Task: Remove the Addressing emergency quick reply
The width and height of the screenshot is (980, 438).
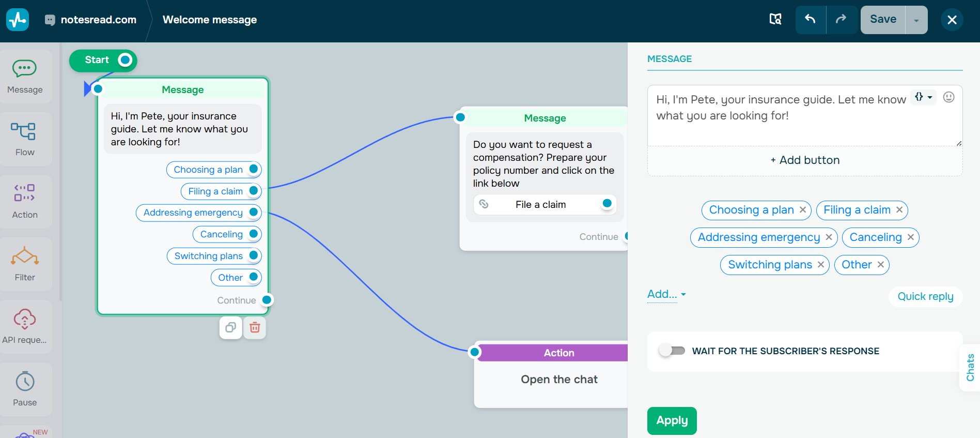Action: 829,237
